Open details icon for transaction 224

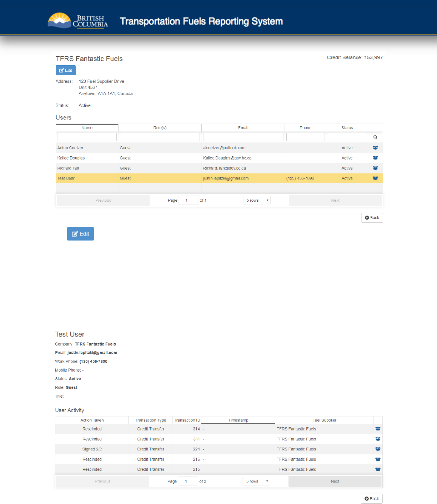pyautogui.click(x=378, y=449)
